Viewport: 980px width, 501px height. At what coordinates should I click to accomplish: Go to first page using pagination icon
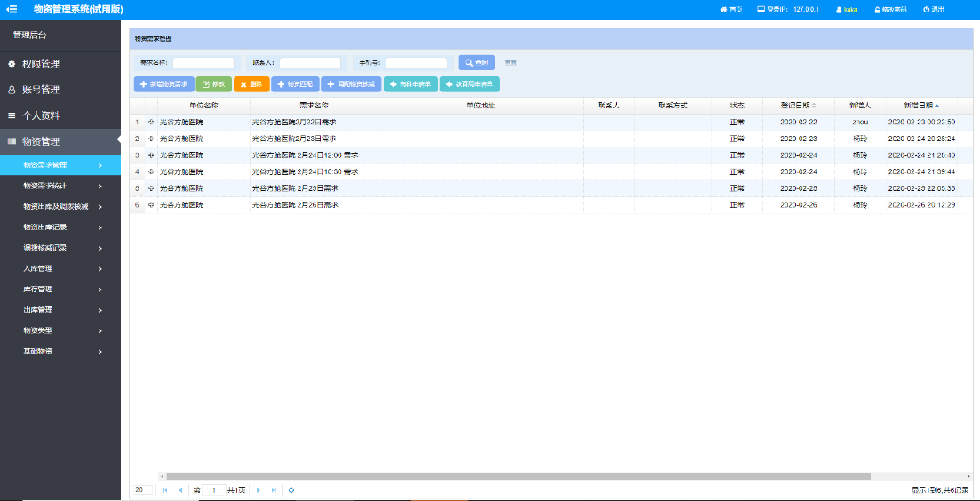click(x=165, y=489)
